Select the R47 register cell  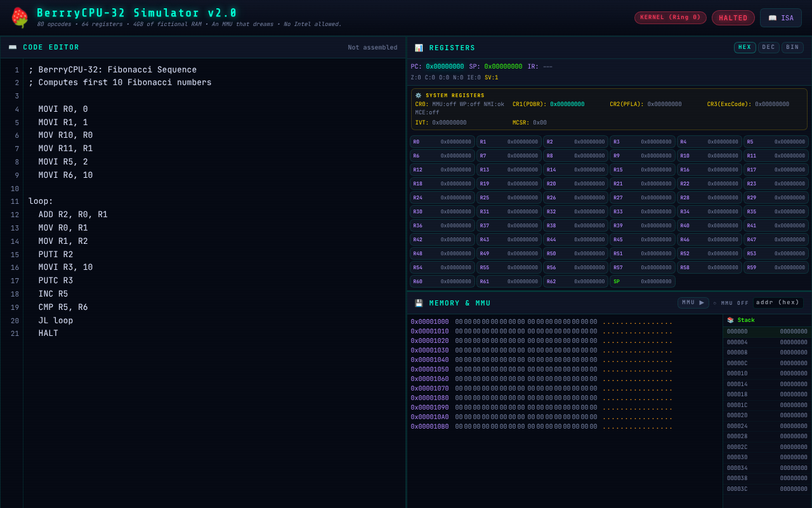point(776,239)
